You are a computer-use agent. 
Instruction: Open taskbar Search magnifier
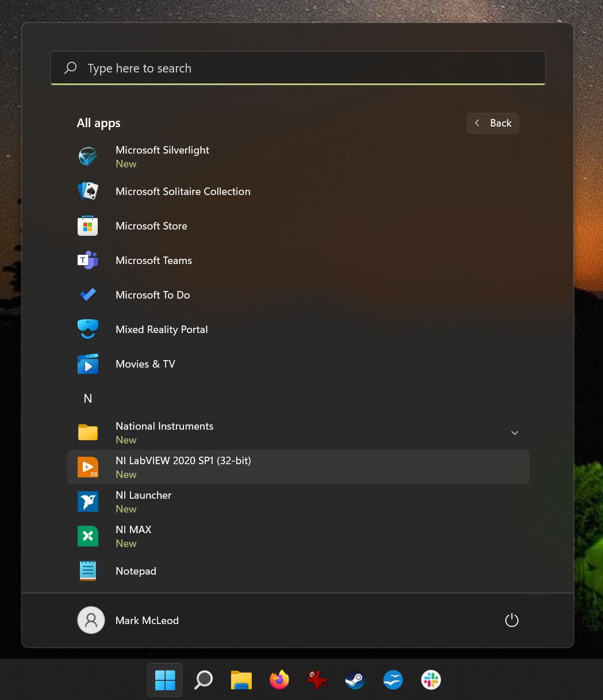tap(203, 680)
